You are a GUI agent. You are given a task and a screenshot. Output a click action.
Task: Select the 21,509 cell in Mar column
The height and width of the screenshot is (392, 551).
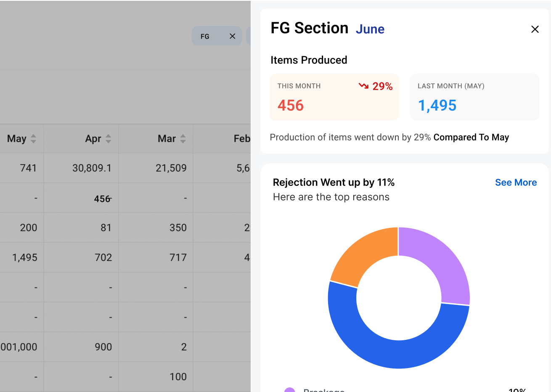coord(171,168)
